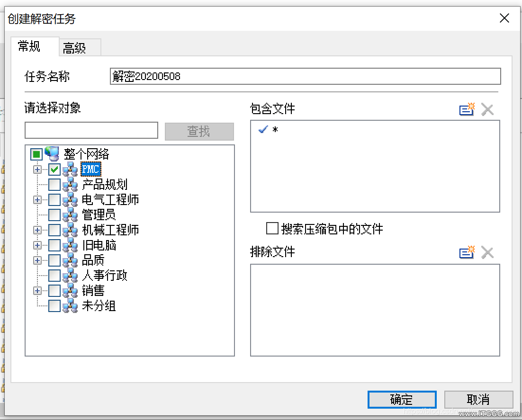
Task: Click the 任务名称 text field
Action: click(305, 76)
